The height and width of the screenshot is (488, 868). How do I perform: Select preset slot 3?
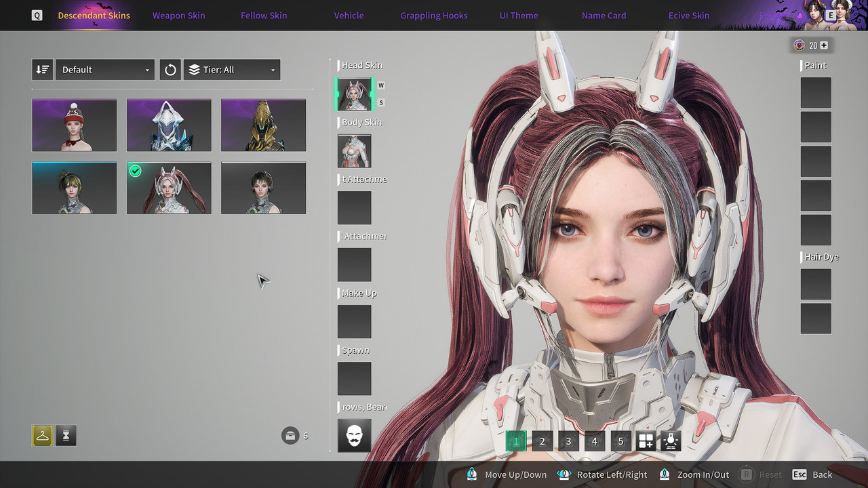tap(568, 441)
